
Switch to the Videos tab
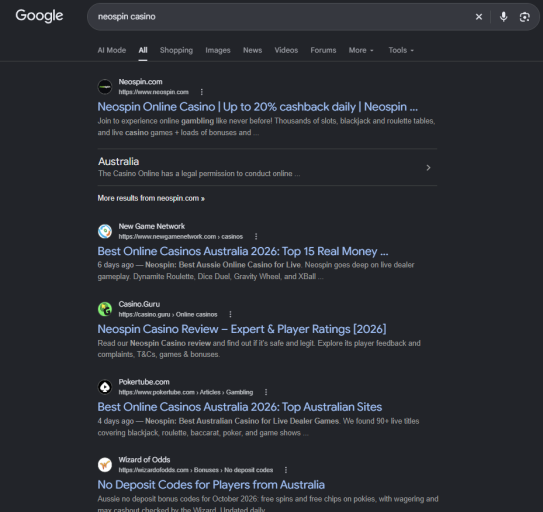point(286,50)
